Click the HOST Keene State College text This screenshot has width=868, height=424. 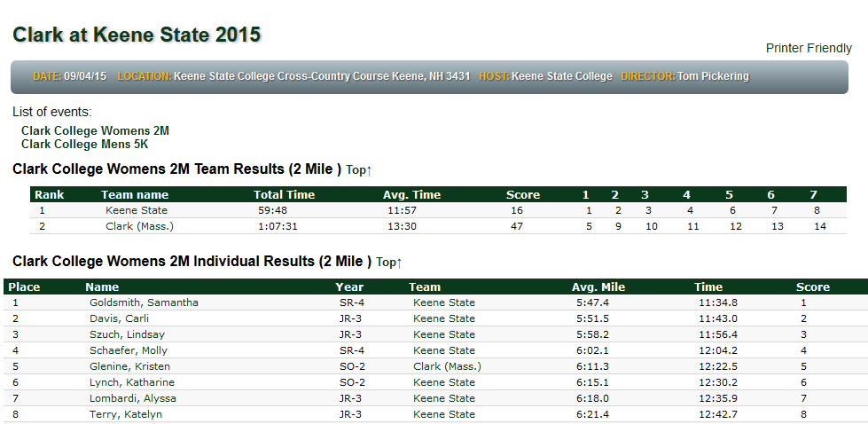point(546,76)
